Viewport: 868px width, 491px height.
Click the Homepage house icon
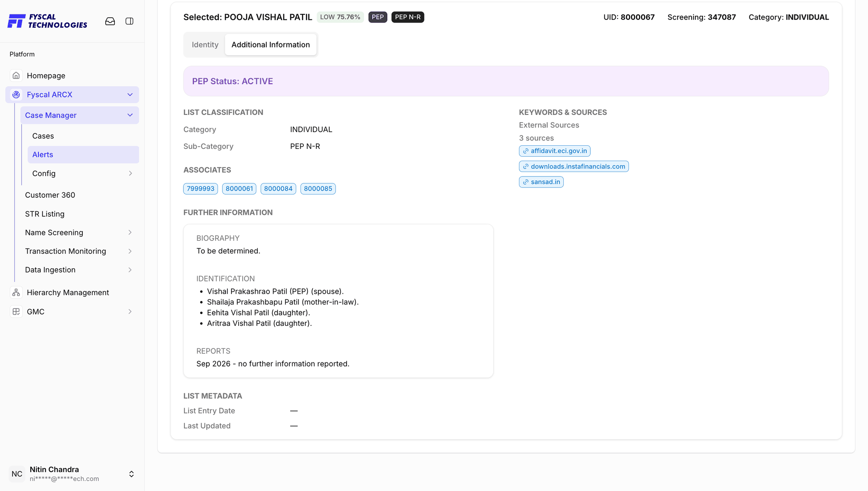(x=16, y=76)
